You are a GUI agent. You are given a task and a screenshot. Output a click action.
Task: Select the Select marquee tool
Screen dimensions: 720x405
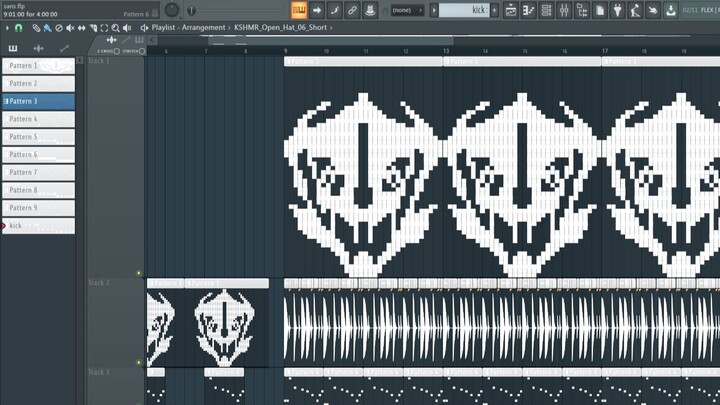[x=104, y=28]
